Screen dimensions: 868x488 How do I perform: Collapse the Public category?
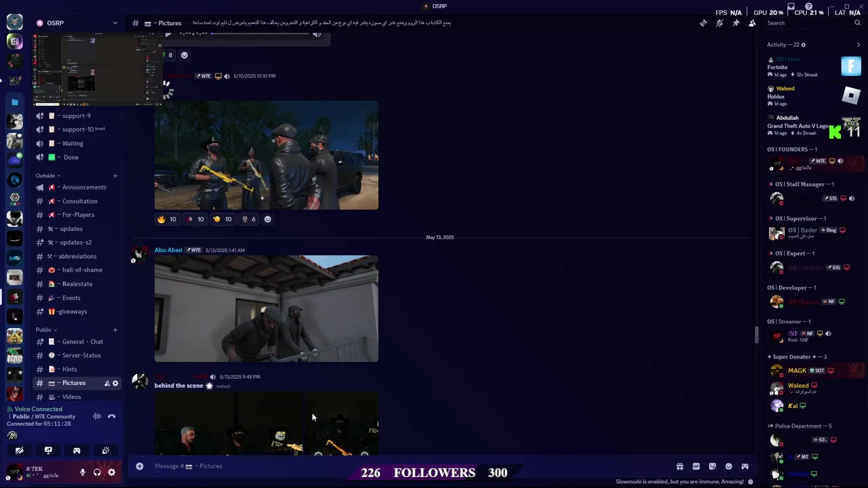point(46,330)
